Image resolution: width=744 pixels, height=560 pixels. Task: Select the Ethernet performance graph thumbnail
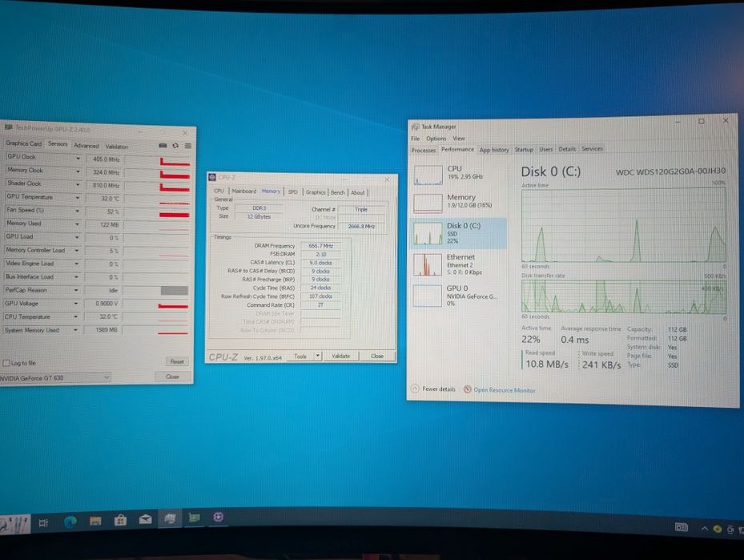tap(428, 264)
